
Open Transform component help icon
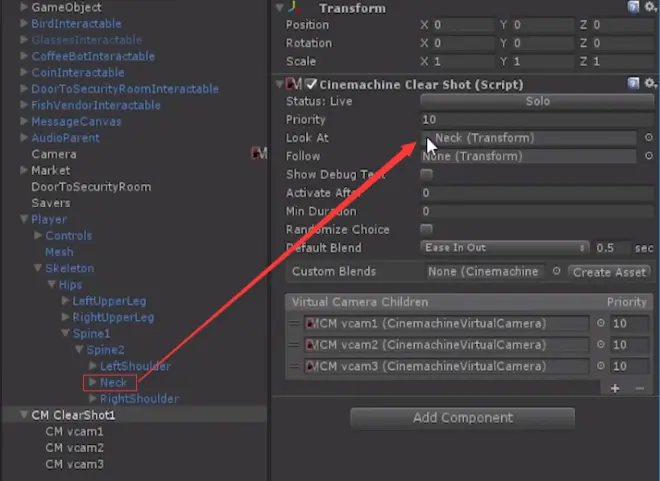633,7
